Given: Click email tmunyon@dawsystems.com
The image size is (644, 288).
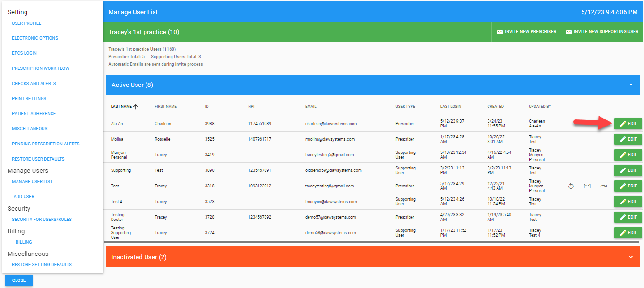Looking at the screenshot, I should tap(331, 202).
